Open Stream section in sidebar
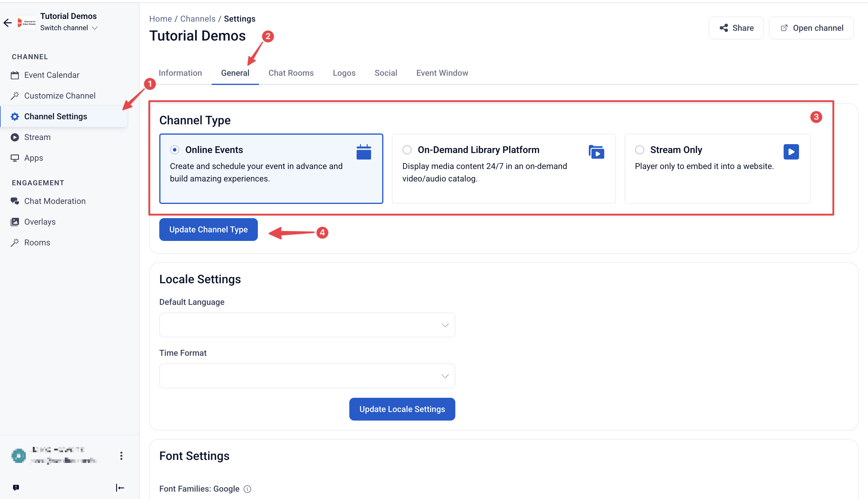This screenshot has height=499, width=868. pos(37,137)
